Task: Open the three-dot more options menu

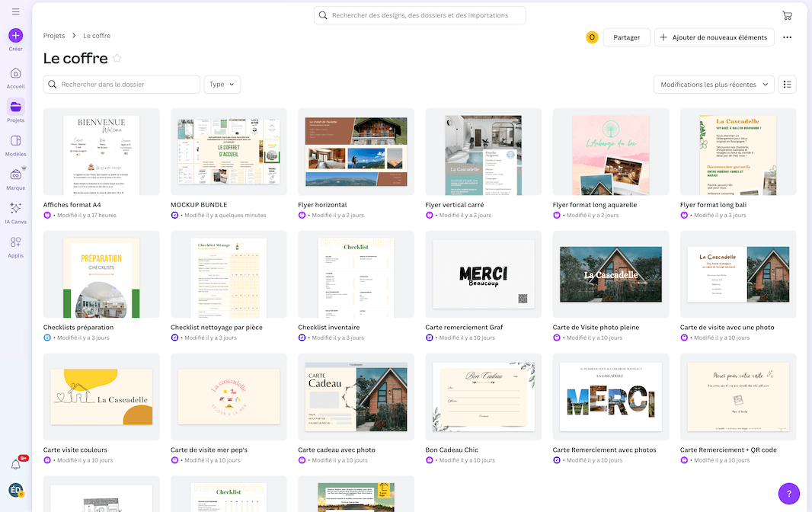Action: pyautogui.click(x=787, y=37)
